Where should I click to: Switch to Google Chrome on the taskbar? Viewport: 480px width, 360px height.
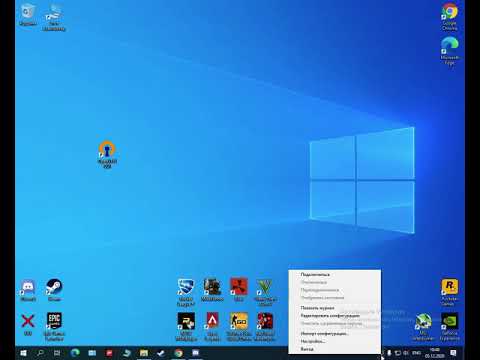click(x=178, y=353)
